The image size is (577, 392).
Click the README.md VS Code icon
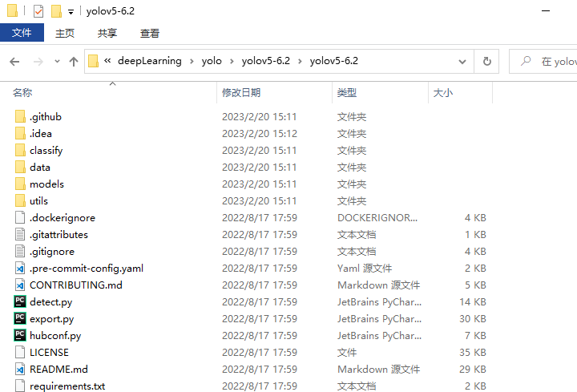click(20, 370)
